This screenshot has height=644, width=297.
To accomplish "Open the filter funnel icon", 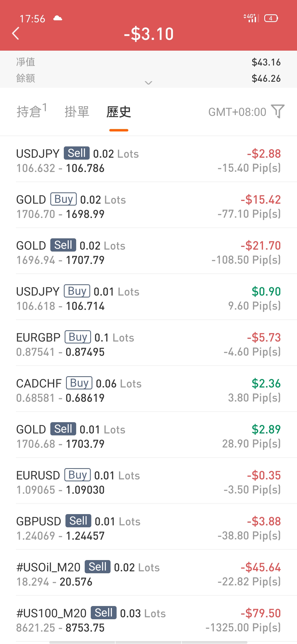I will pos(278,111).
